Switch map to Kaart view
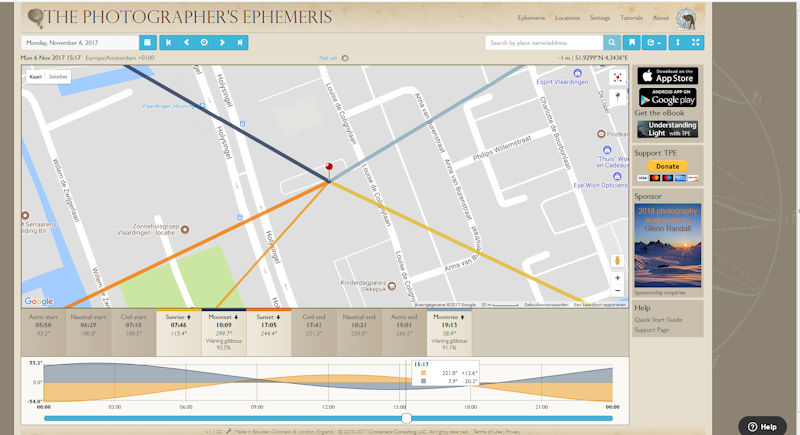 coord(36,76)
